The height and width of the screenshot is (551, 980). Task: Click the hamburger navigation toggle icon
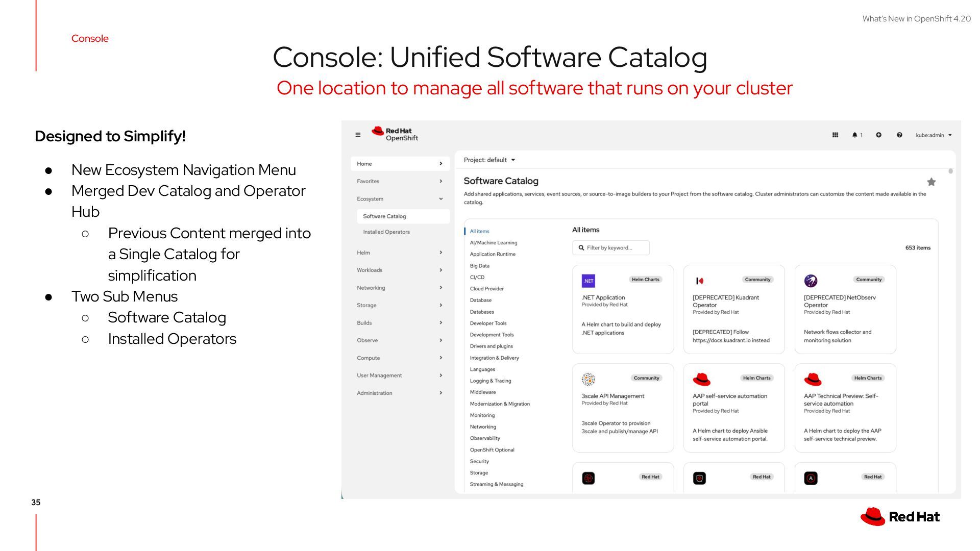click(358, 135)
